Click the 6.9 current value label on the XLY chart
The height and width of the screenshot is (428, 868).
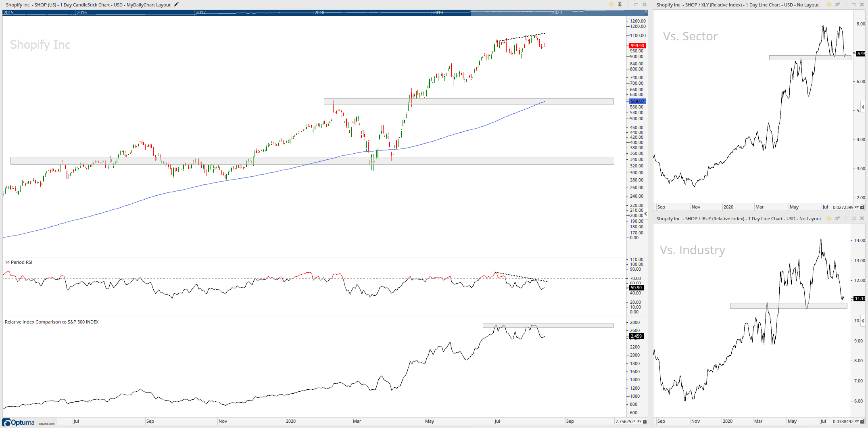pos(861,53)
